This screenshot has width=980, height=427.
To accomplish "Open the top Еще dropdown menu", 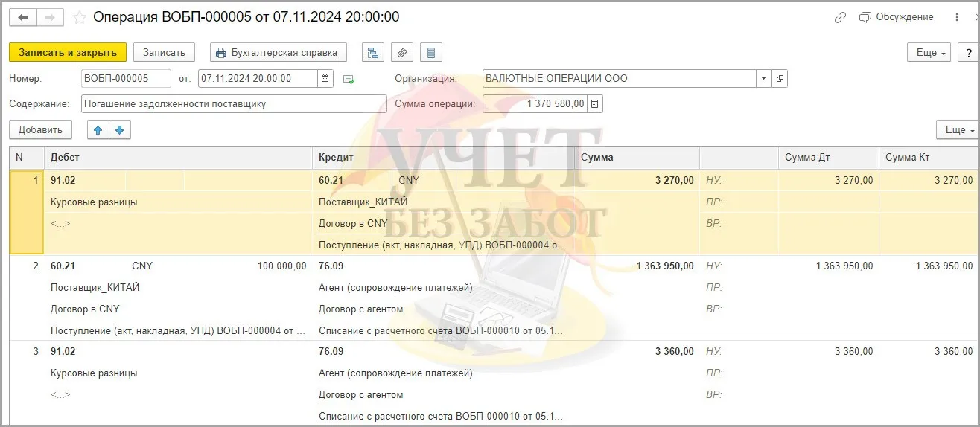I will point(930,53).
